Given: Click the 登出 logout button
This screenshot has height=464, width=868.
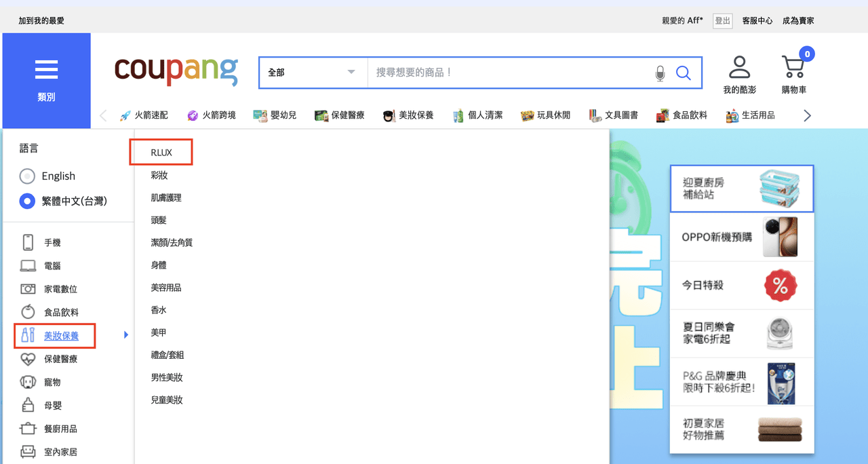Looking at the screenshot, I should [x=723, y=21].
